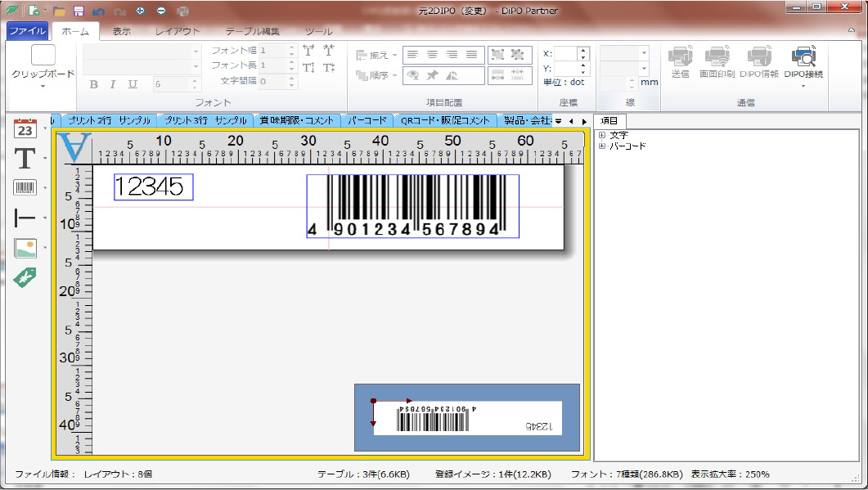Switch to the ツール ribbon tab

[319, 32]
